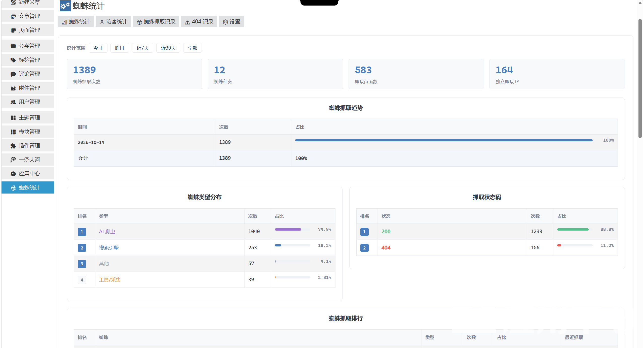Switch to the 访客统计 tab
644x348 pixels.
point(113,21)
